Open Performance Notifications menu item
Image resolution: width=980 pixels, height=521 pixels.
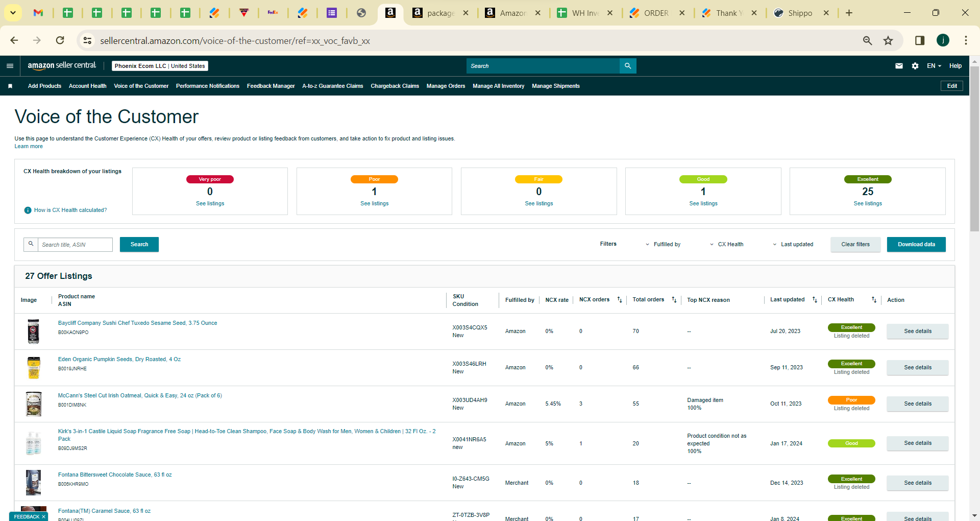[208, 86]
